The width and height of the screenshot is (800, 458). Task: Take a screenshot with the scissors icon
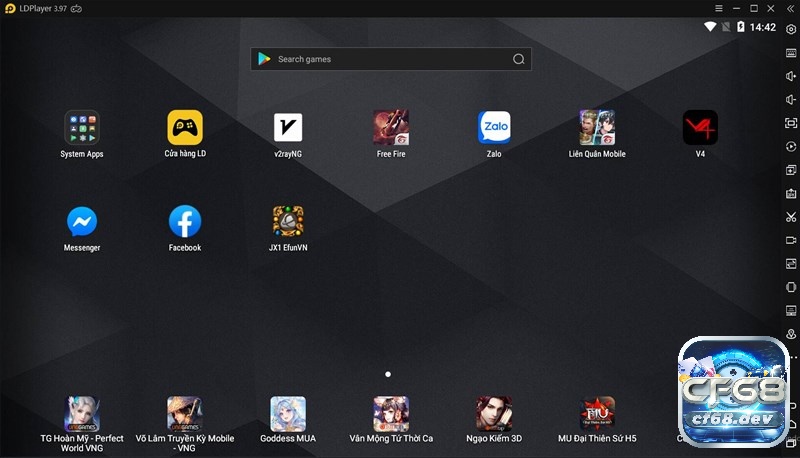point(791,217)
